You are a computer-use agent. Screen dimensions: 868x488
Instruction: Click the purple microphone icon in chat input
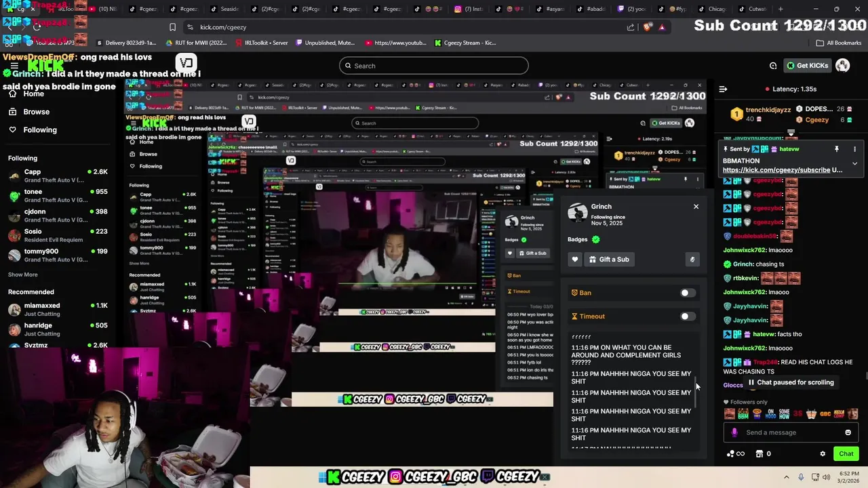point(734,432)
